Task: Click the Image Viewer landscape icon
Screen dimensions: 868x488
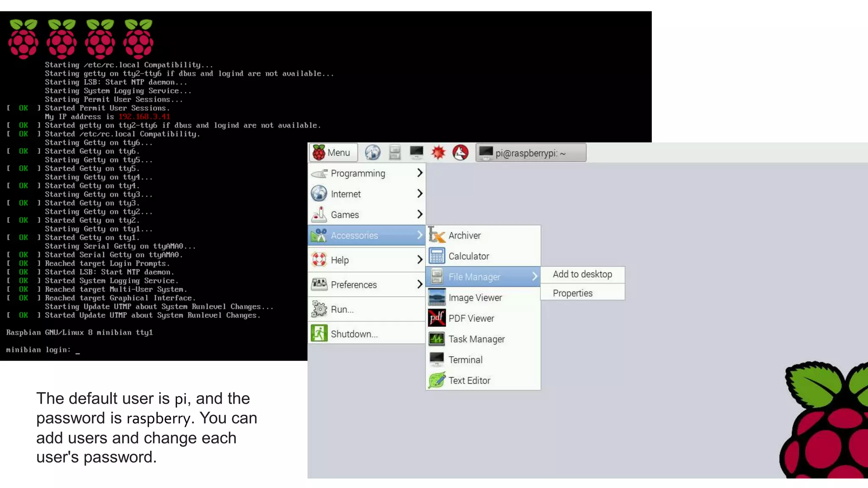Action: (x=437, y=297)
